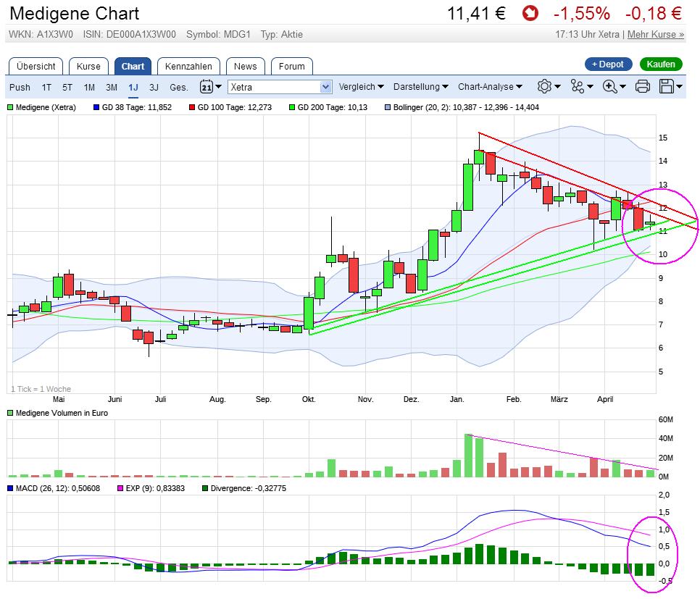Open the Kennzahlen tab
The height and width of the screenshot is (599, 700).
pos(188,66)
